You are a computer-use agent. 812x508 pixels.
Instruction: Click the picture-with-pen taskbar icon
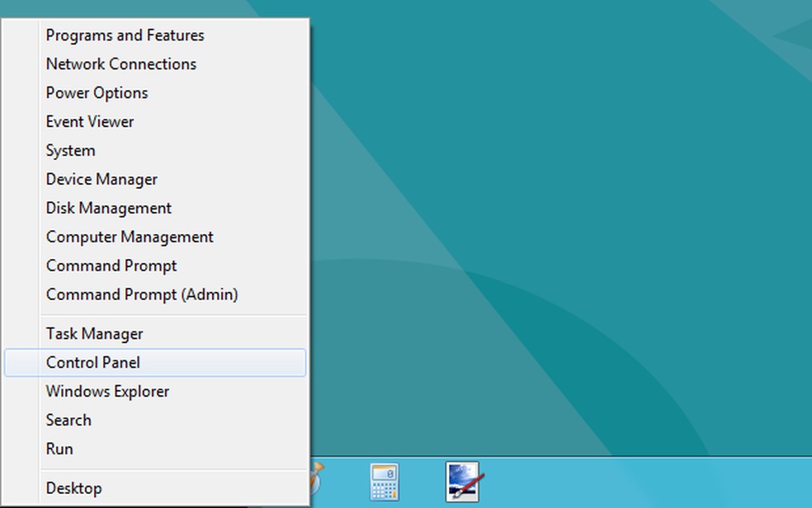464,482
